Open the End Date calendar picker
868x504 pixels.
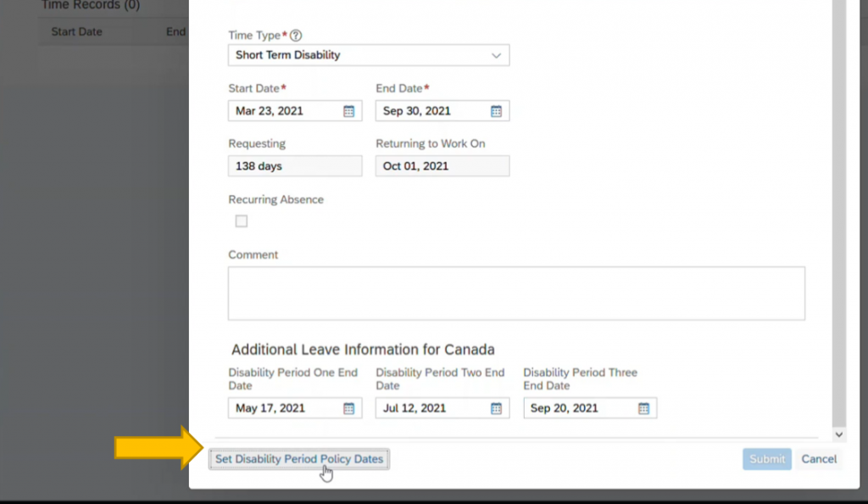pyautogui.click(x=496, y=111)
